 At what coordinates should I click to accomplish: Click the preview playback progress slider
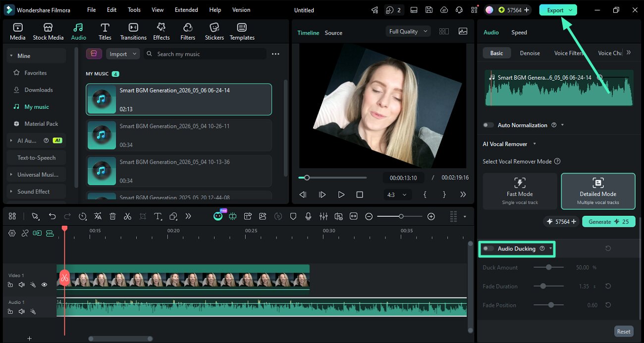click(332, 177)
